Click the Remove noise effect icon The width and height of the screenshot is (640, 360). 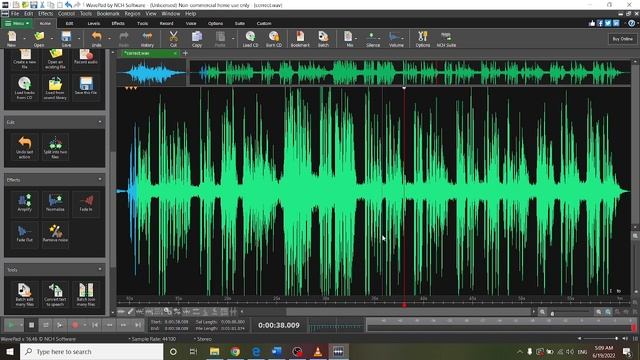coord(55,234)
